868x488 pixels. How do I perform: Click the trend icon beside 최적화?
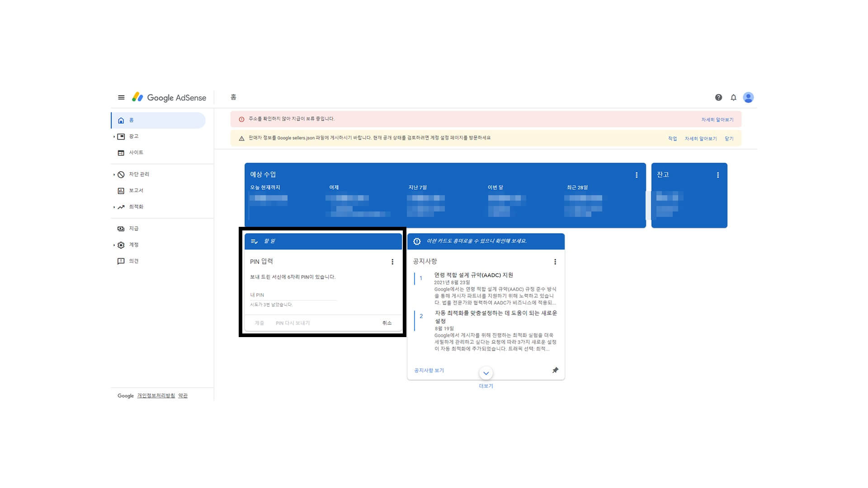121,207
